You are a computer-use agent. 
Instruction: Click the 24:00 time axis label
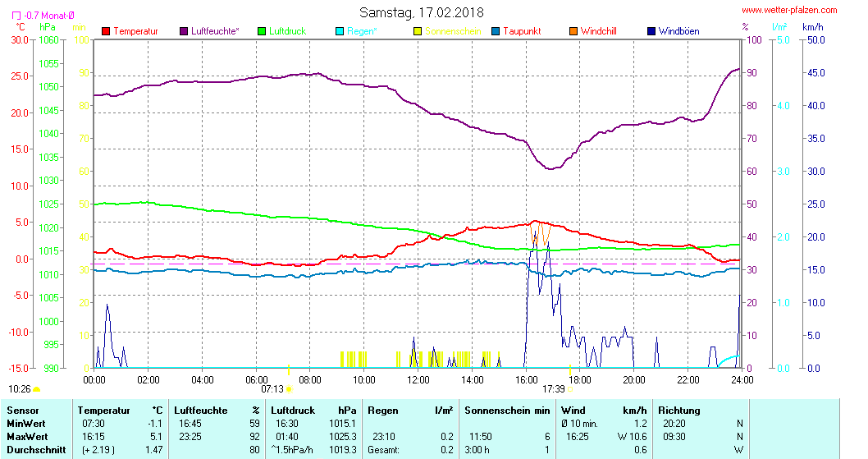[742, 379]
